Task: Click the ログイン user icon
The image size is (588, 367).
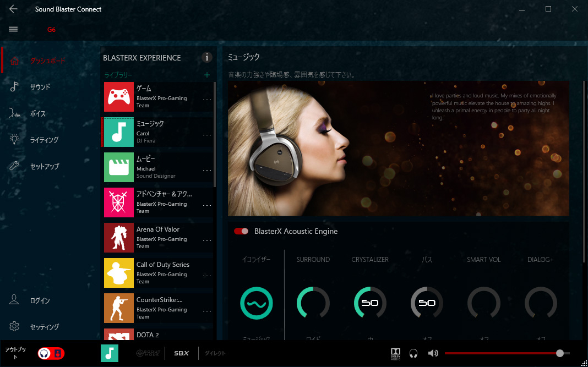Action: pyautogui.click(x=14, y=300)
